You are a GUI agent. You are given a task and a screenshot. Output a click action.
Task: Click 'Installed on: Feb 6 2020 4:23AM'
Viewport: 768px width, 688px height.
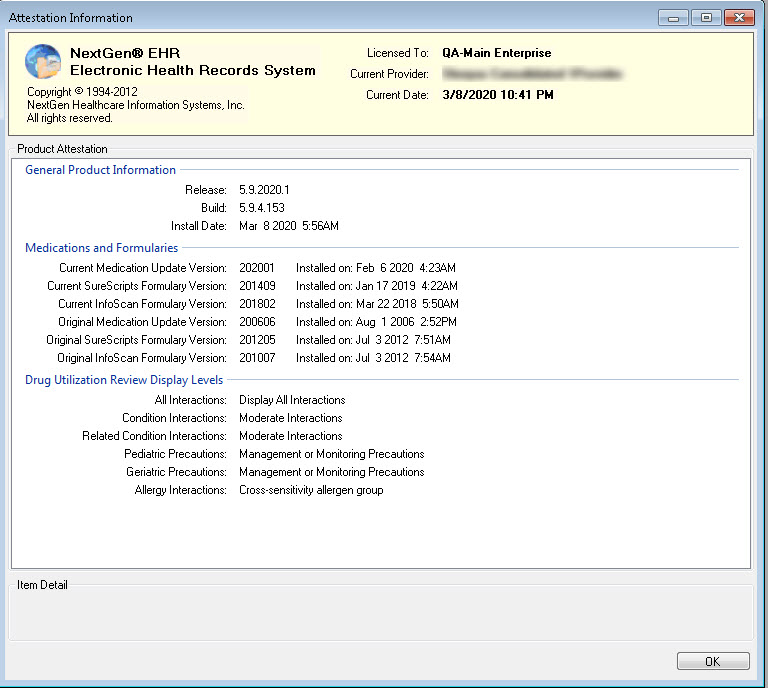point(376,268)
